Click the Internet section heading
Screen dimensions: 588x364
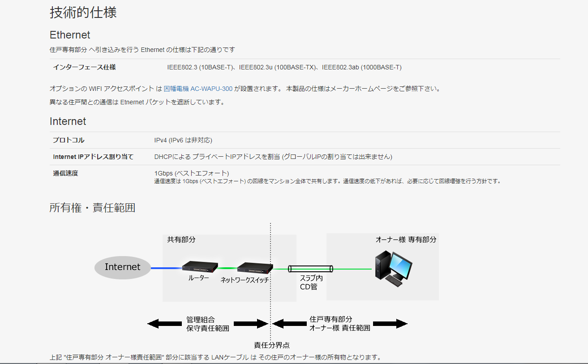pos(68,121)
